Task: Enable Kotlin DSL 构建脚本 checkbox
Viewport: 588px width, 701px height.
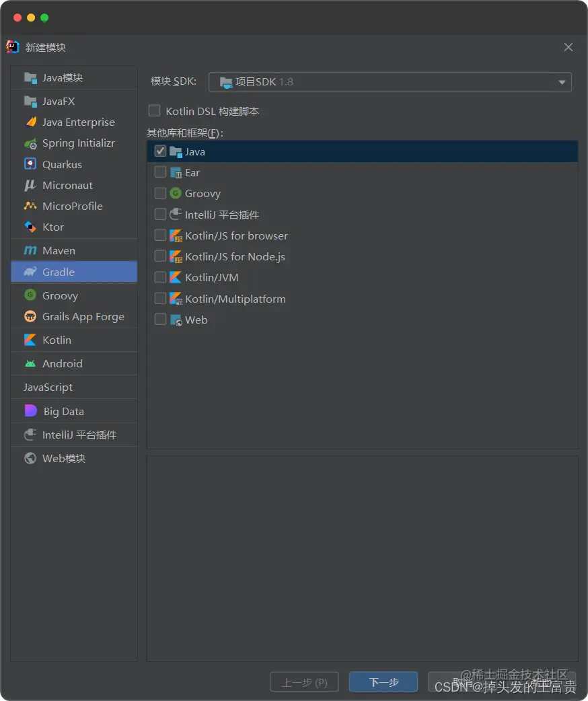Action: 154,110
